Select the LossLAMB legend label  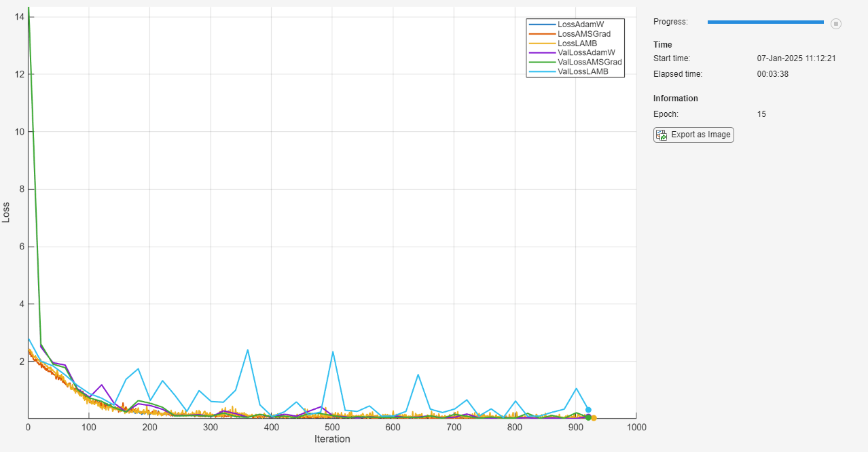[x=577, y=44]
